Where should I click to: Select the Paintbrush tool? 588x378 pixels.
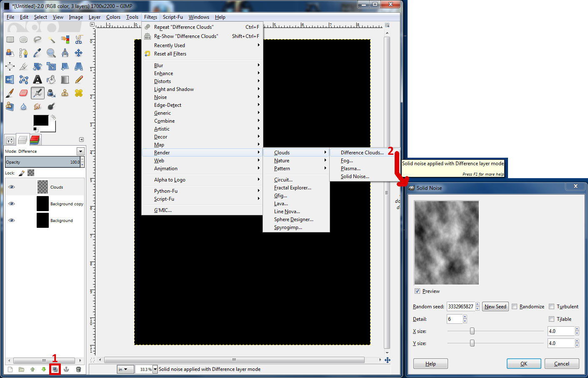(10, 93)
